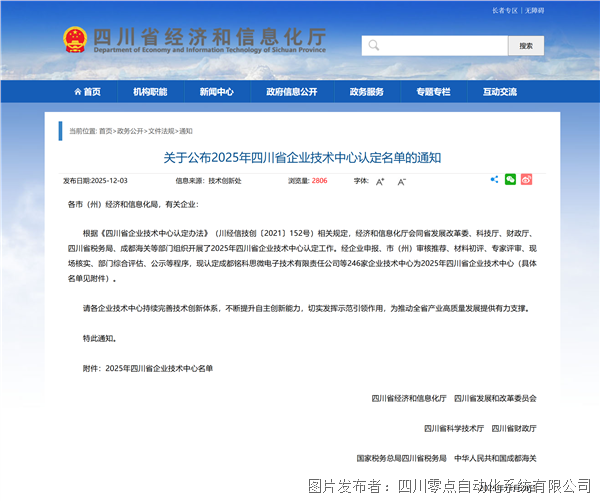Share article via red Weibo icon
Viewport: 600px width, 501px height.
click(x=526, y=180)
